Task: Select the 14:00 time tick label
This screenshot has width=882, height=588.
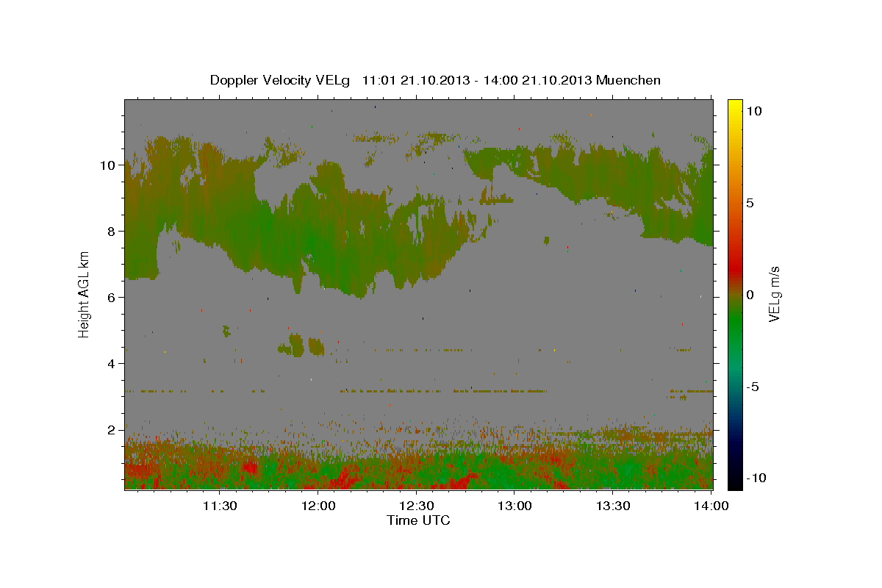Action: 711,506
